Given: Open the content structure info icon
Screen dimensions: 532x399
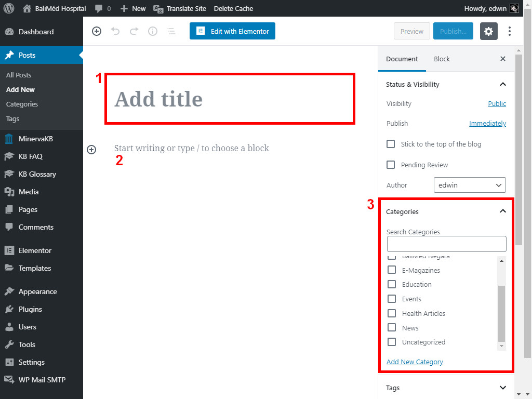Looking at the screenshot, I should pos(153,31).
